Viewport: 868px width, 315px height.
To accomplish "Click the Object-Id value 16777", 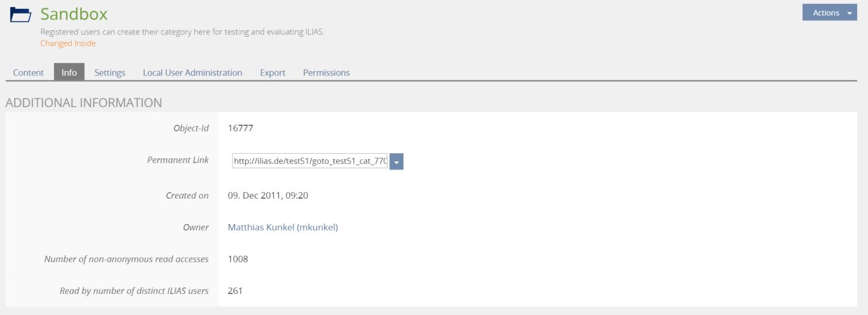I will (241, 128).
